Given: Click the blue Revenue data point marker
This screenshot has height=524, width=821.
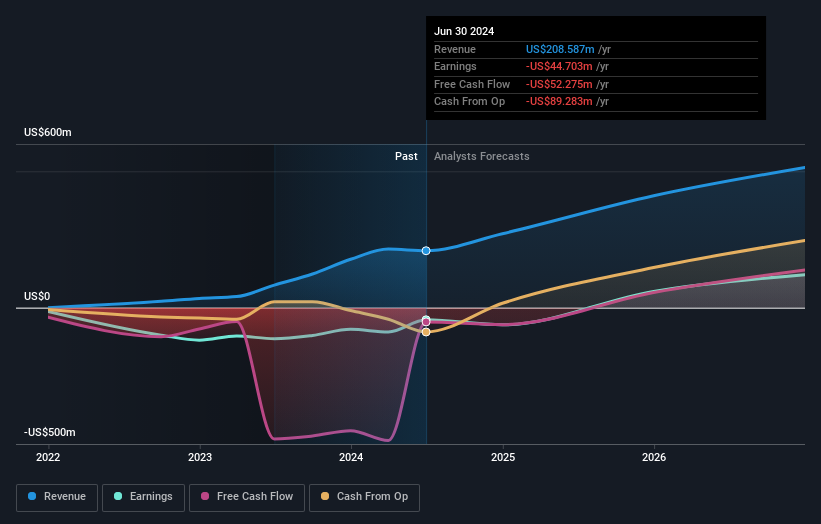Looking at the screenshot, I should (x=426, y=251).
